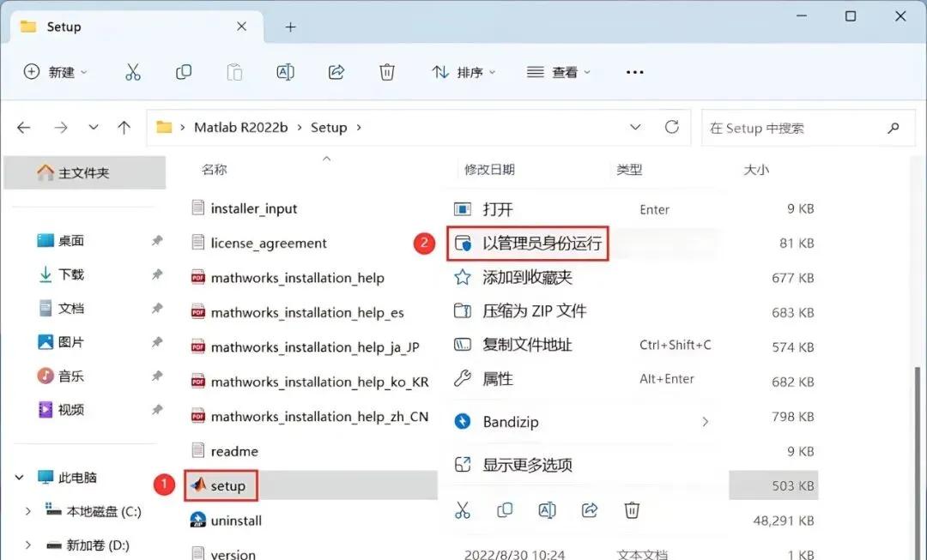Click the Rename icon in the toolbar
The image size is (927, 560).
click(x=286, y=72)
